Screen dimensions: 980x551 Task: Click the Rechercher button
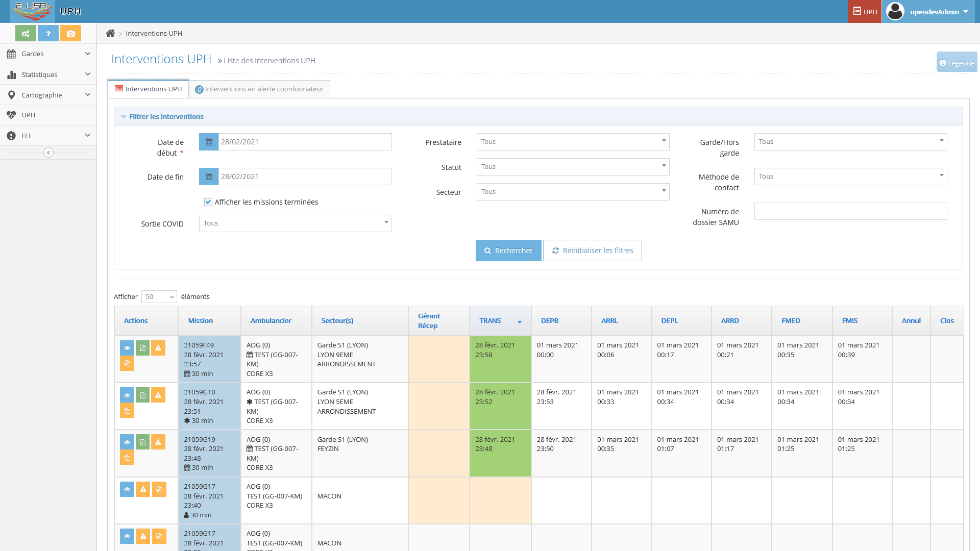[508, 251]
